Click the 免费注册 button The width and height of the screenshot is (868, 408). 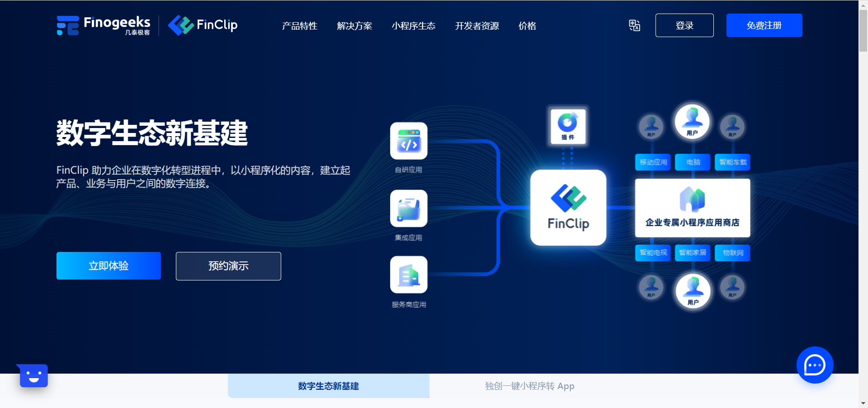coord(764,25)
